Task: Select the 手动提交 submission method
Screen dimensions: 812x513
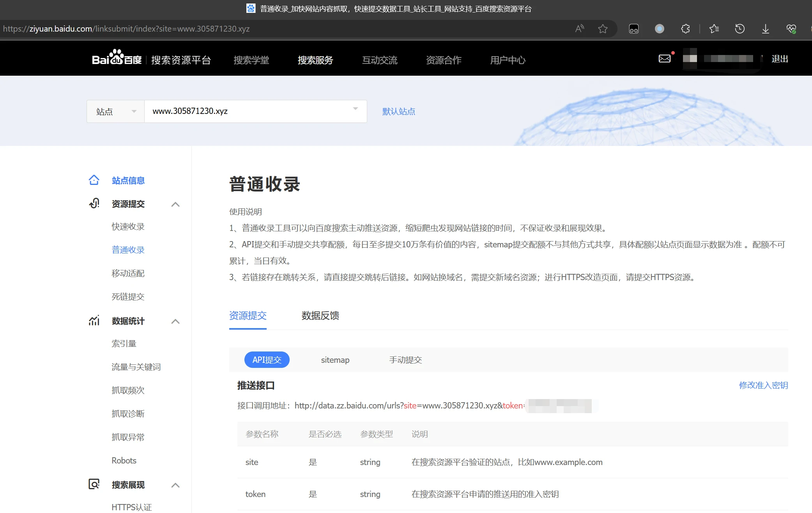Action: click(x=405, y=360)
